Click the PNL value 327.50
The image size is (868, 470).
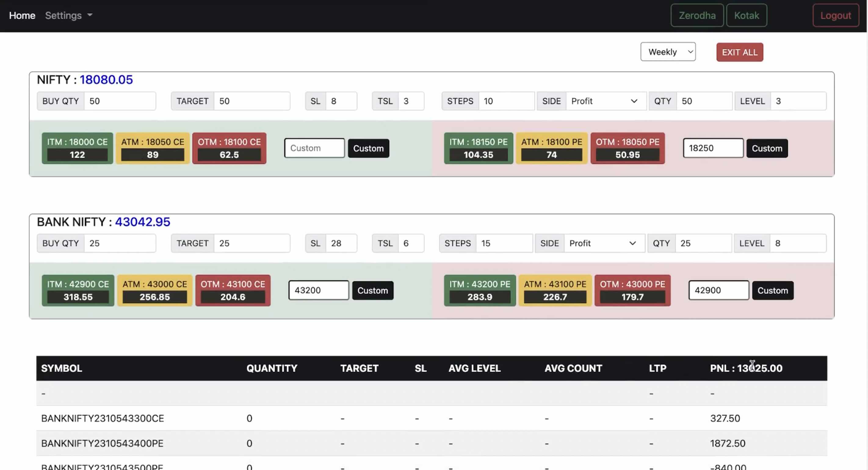(725, 418)
